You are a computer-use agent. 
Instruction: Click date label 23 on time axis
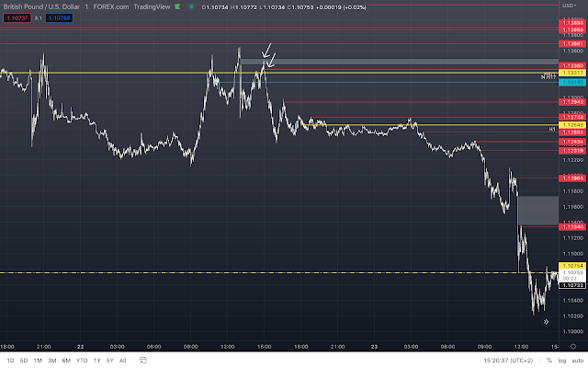click(x=374, y=347)
